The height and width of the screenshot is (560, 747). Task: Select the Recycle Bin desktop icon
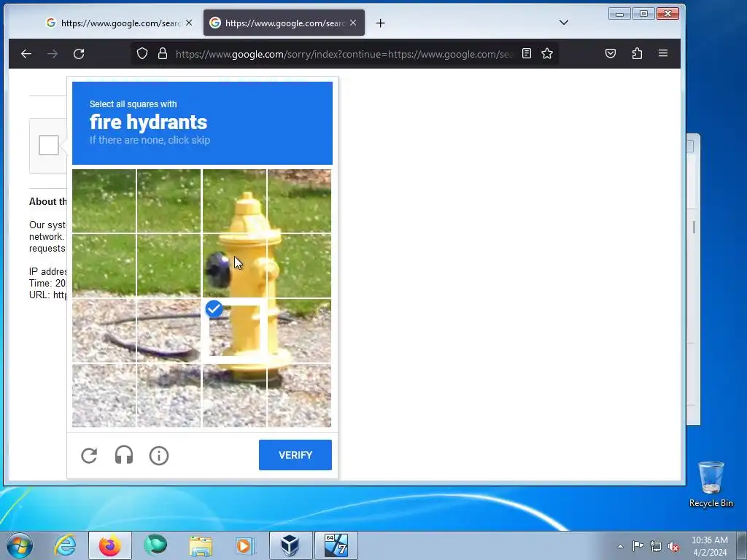pyautogui.click(x=711, y=484)
